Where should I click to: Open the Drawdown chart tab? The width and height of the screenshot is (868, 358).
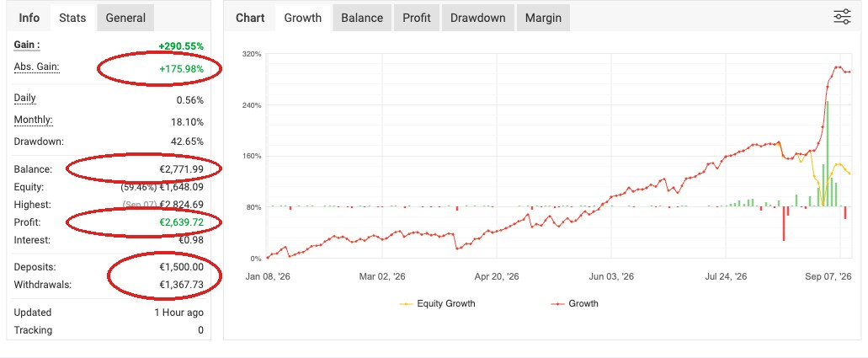pos(477,18)
